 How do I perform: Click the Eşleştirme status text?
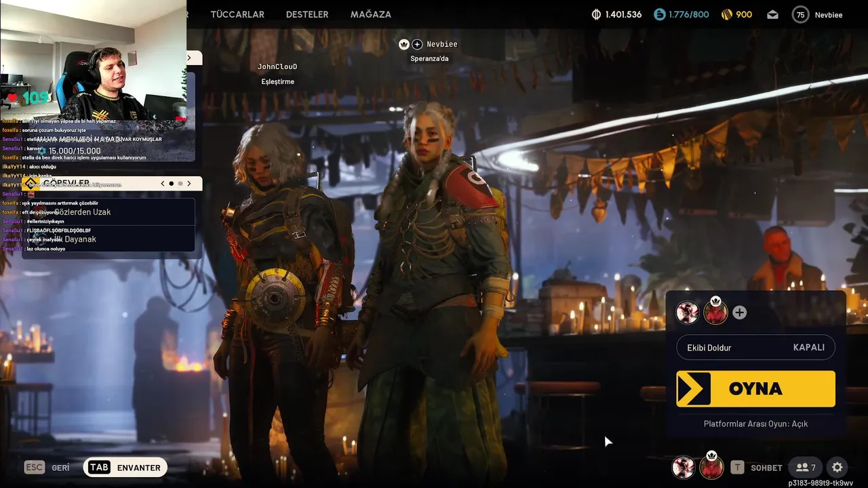278,81
